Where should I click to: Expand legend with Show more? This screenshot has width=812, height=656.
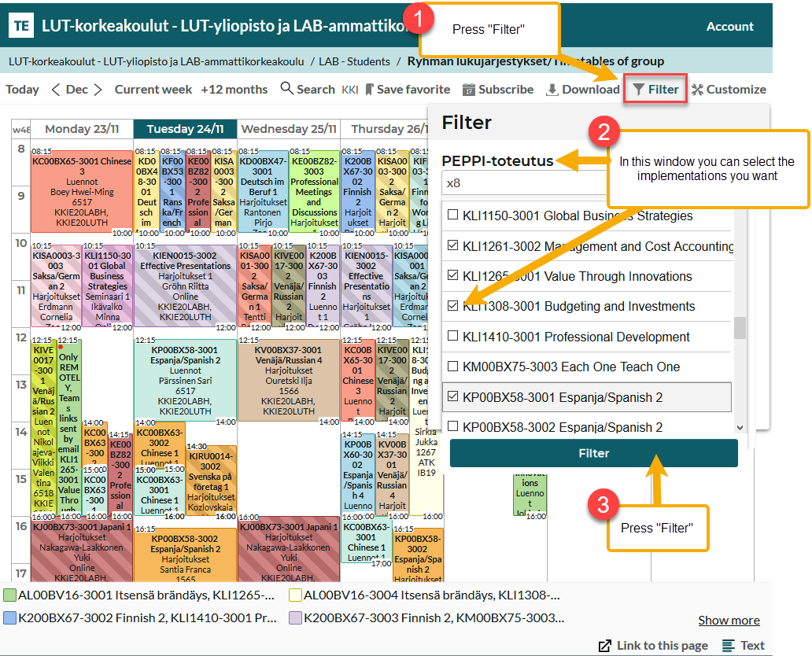(729, 621)
